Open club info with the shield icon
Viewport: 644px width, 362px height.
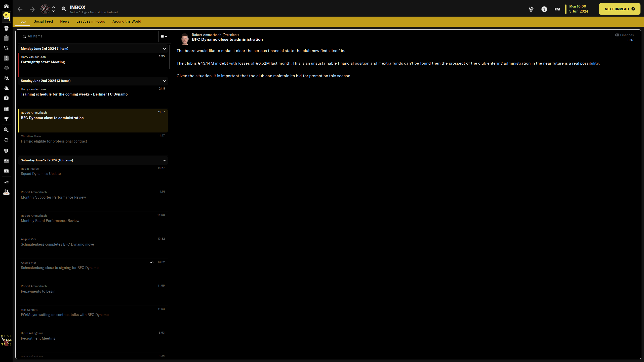[6, 151]
